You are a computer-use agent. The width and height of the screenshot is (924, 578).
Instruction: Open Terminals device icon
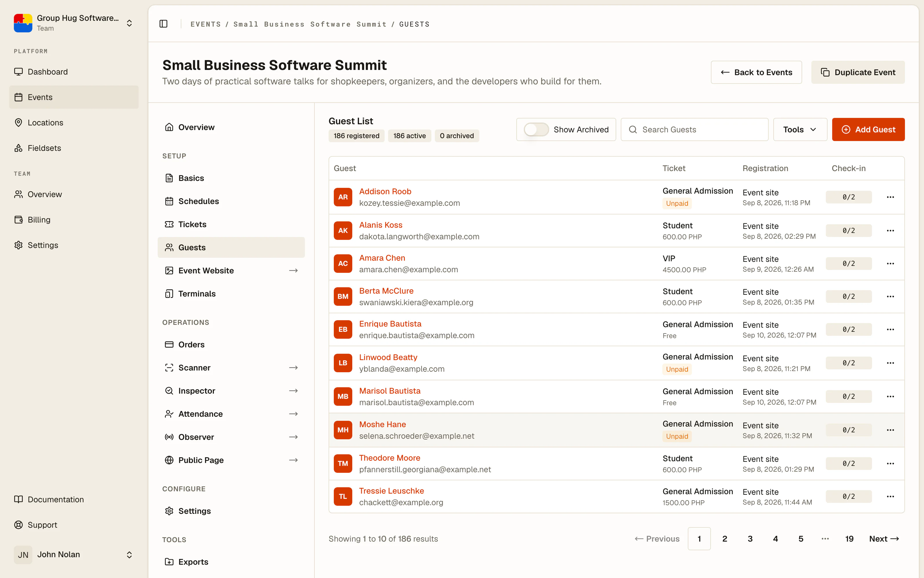[169, 294]
